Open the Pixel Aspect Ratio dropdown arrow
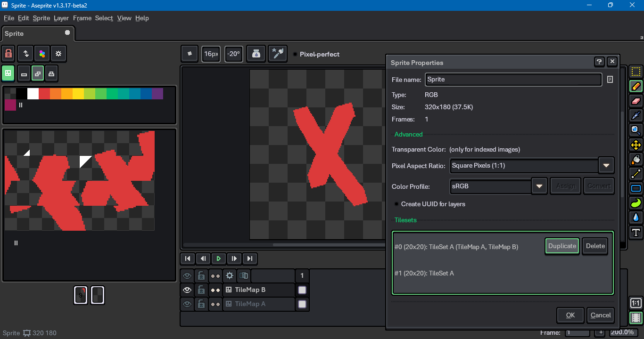Viewport: 644px width, 339px height. point(606,166)
